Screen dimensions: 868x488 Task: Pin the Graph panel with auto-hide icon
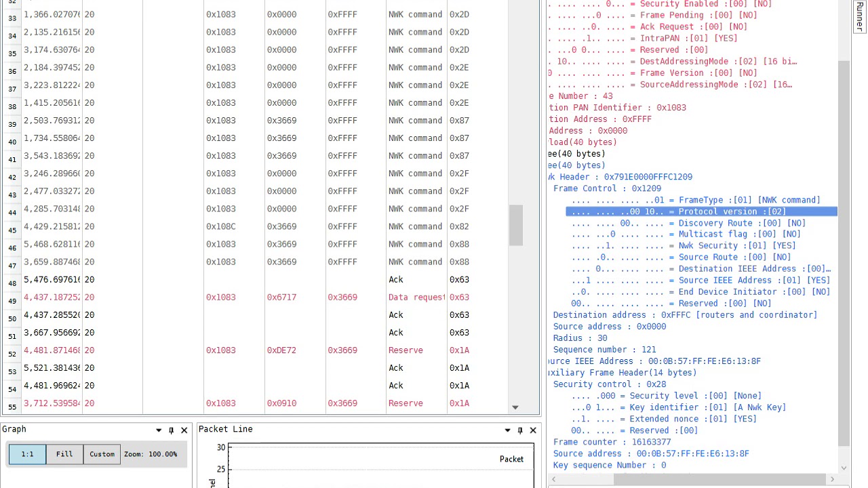(172, 430)
